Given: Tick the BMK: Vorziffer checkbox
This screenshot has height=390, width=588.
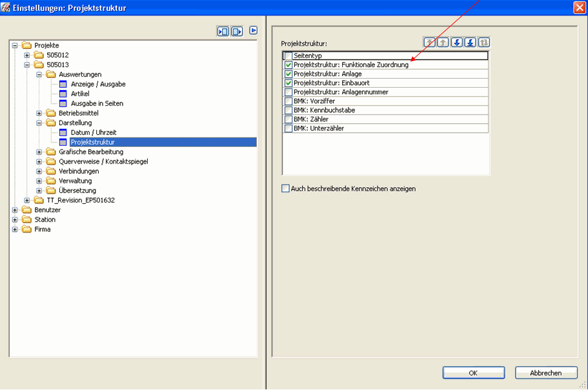Looking at the screenshot, I should tap(289, 101).
